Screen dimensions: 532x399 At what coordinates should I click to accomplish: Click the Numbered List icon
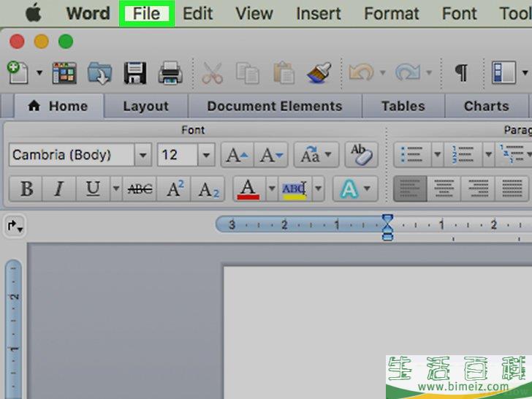tap(463, 155)
